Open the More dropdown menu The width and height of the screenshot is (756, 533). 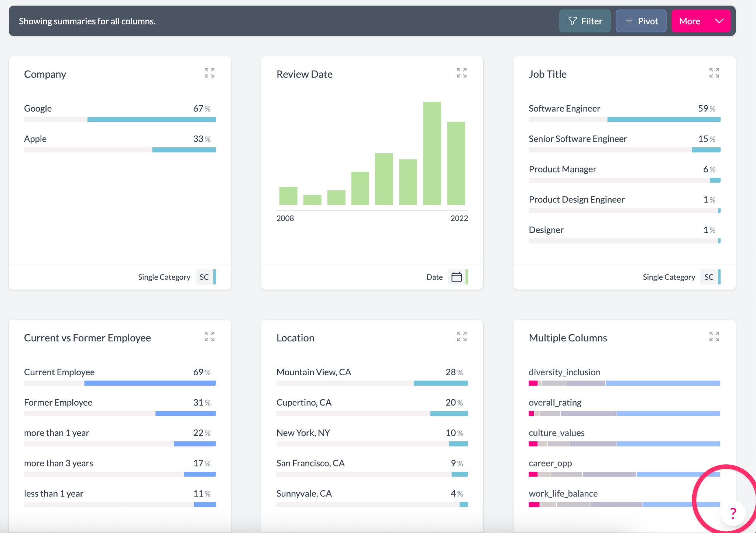[690, 21]
